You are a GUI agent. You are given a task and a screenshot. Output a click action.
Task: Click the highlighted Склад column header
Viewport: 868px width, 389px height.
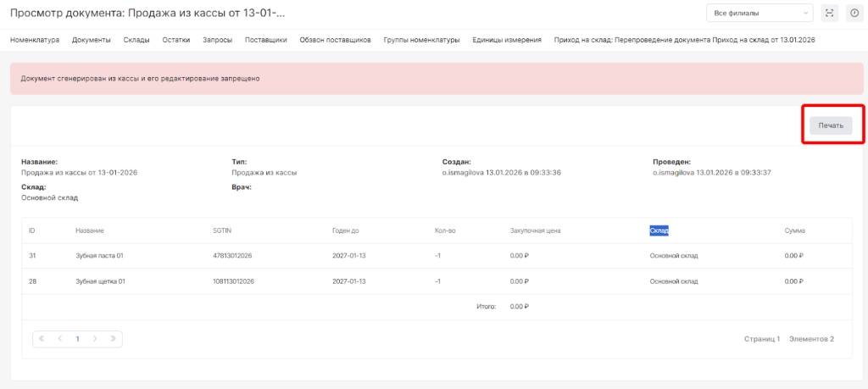point(659,230)
